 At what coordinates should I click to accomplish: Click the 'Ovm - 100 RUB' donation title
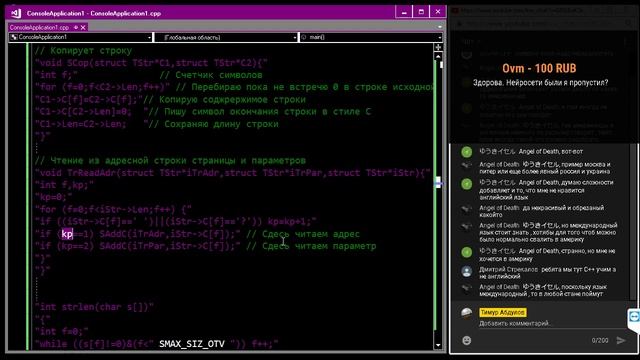[539, 68]
